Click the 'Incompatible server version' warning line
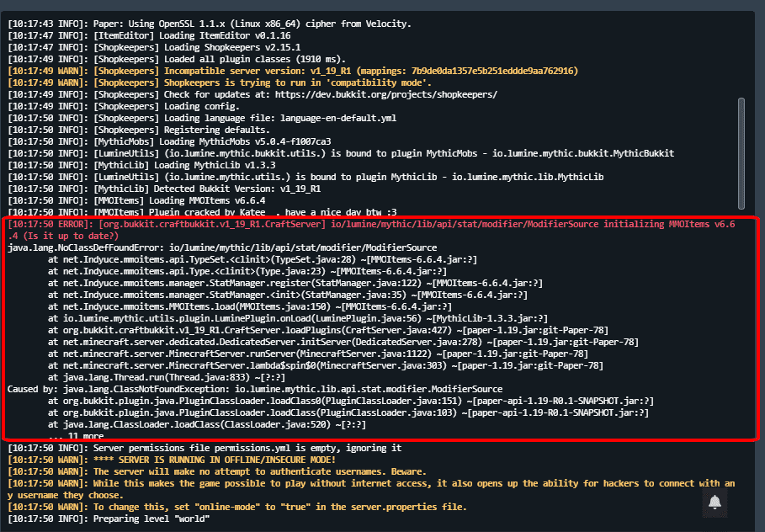The width and height of the screenshot is (765, 532). pyautogui.click(x=293, y=72)
